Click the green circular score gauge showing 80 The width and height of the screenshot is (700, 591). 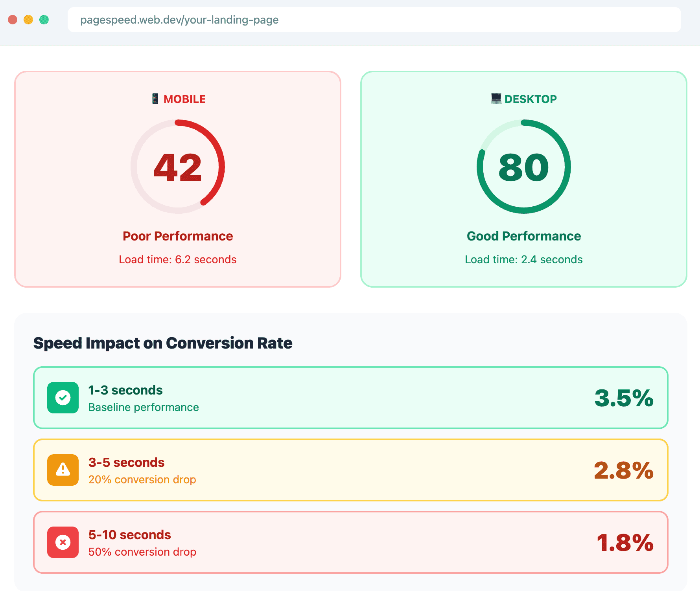[x=523, y=167]
